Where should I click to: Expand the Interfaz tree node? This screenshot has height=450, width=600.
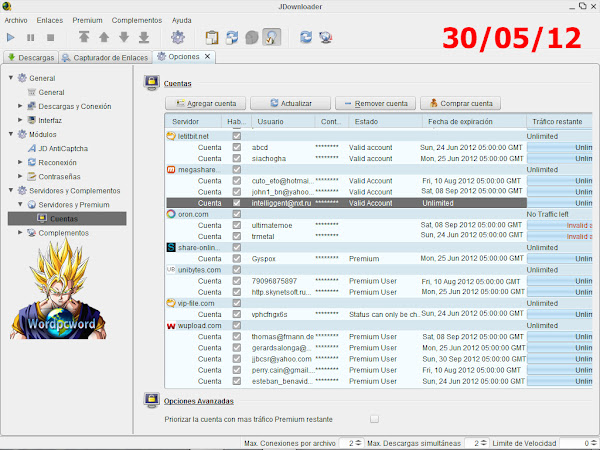20,120
